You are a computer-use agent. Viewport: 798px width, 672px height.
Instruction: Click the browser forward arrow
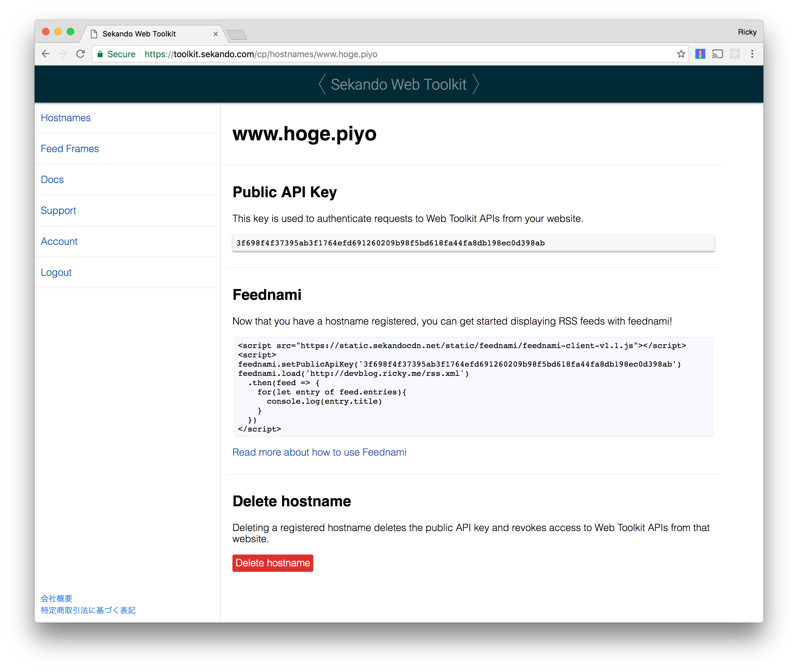(63, 54)
